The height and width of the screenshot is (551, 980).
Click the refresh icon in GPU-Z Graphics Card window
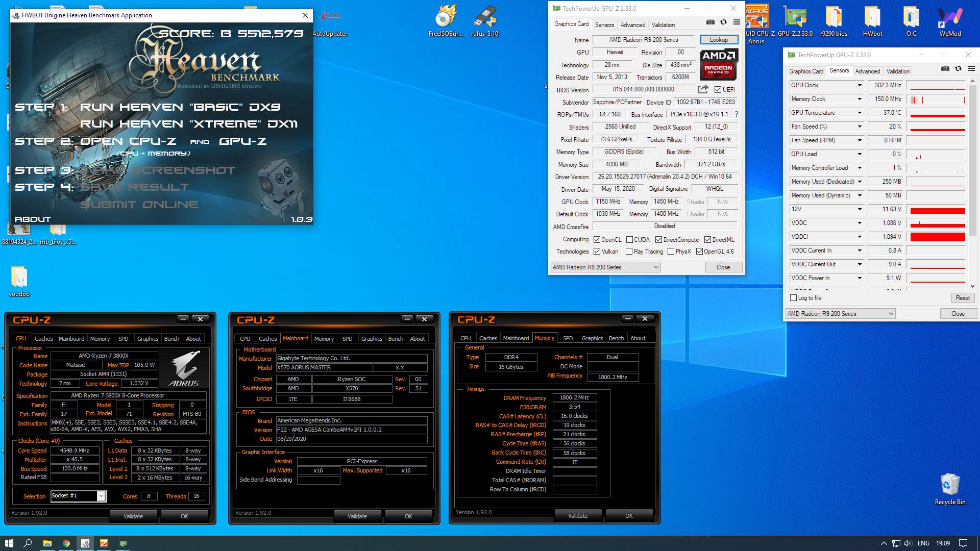coord(723,22)
